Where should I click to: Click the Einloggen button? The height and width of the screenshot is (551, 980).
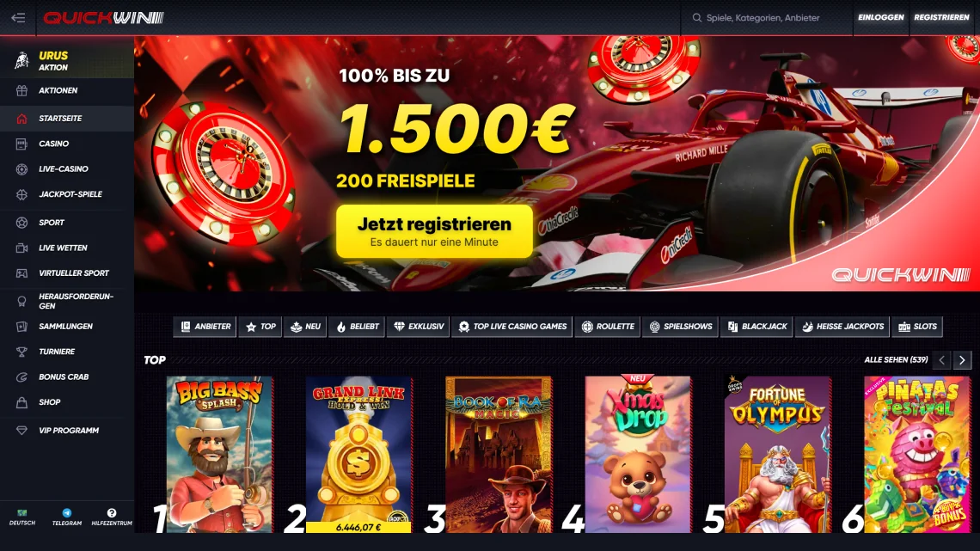880,17
